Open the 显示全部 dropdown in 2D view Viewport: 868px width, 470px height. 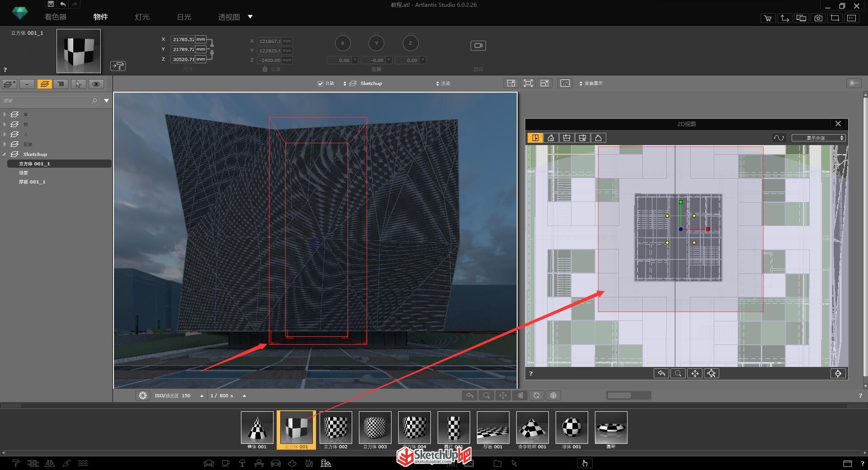(x=818, y=138)
